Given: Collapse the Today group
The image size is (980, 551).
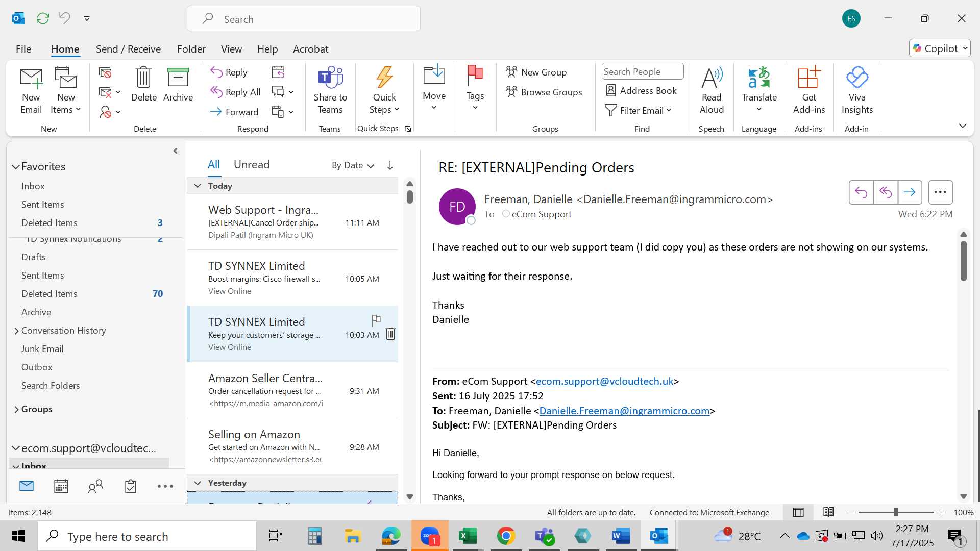Looking at the screenshot, I should tap(198, 186).
